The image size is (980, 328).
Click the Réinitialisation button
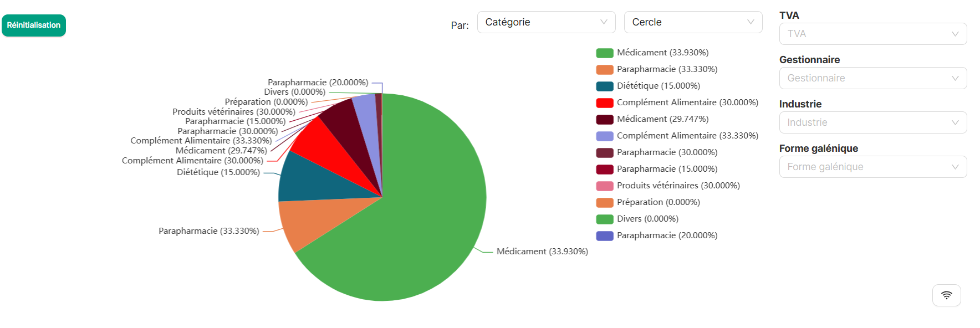(34, 25)
